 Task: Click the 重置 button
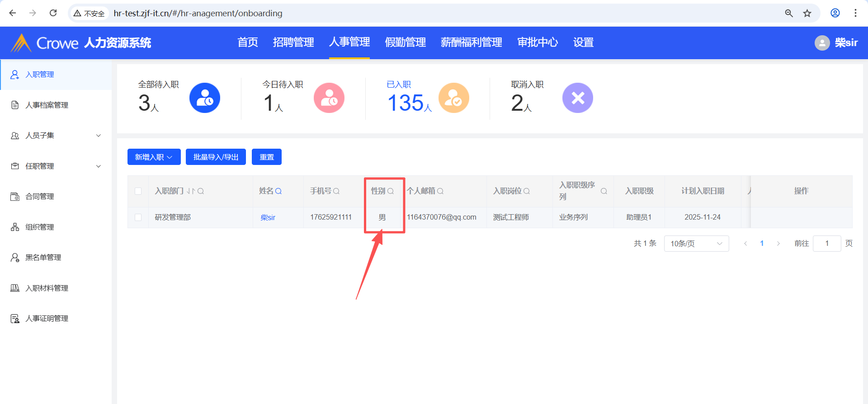point(267,157)
